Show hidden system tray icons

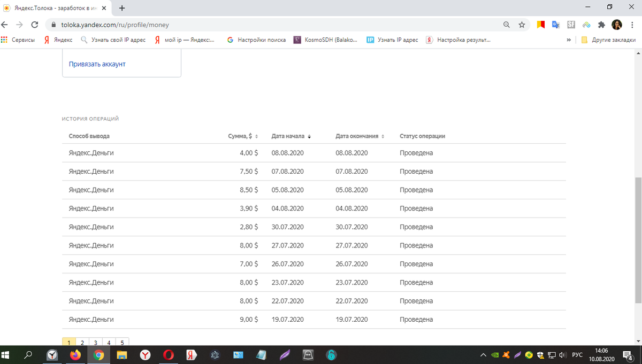pos(484,354)
